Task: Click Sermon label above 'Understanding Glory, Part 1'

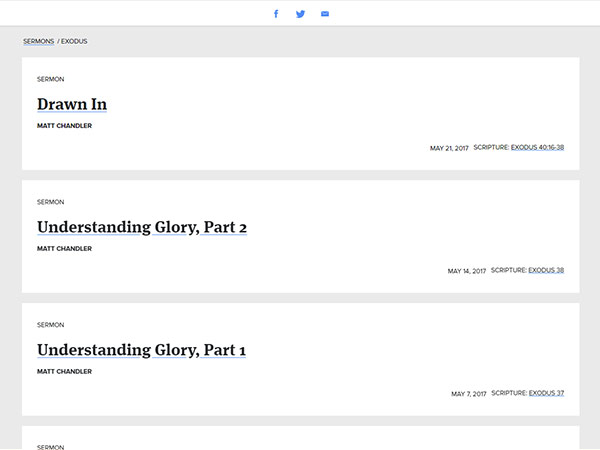Action: coord(50,325)
